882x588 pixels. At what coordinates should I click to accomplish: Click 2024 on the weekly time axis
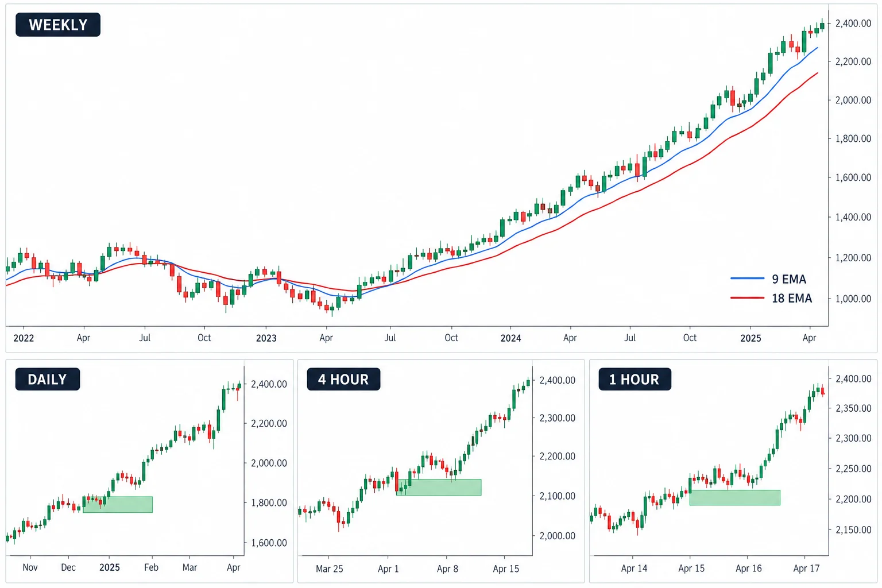click(510, 338)
